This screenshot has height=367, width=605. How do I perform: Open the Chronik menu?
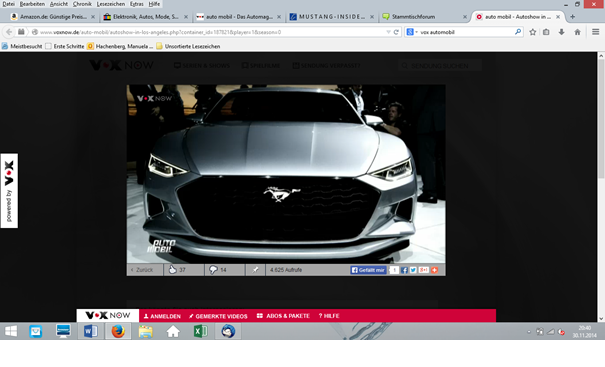click(x=82, y=4)
